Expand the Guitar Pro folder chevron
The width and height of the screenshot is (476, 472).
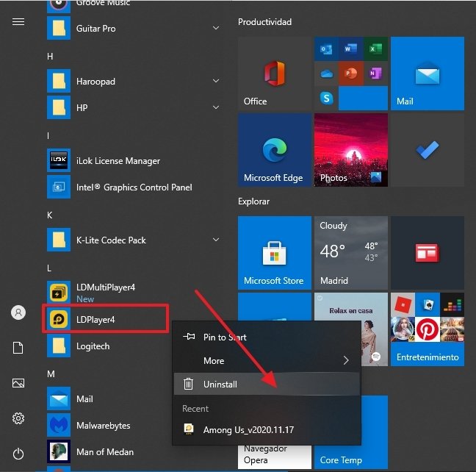[216, 28]
